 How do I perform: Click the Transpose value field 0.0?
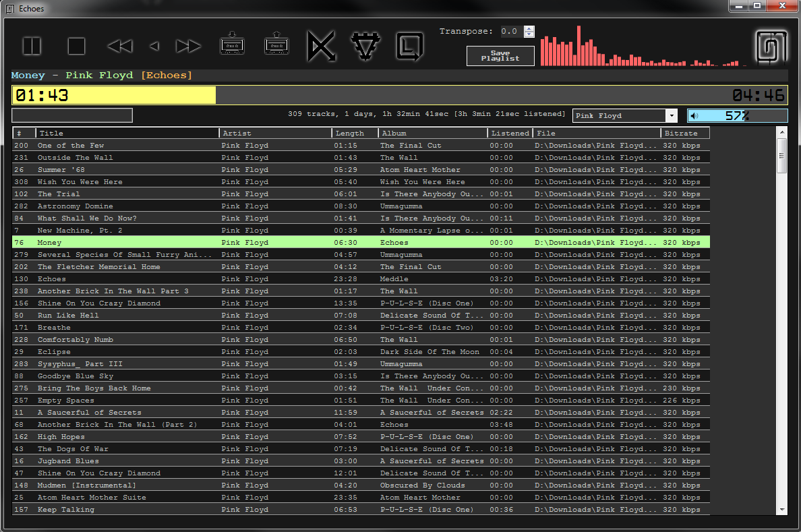click(x=512, y=31)
